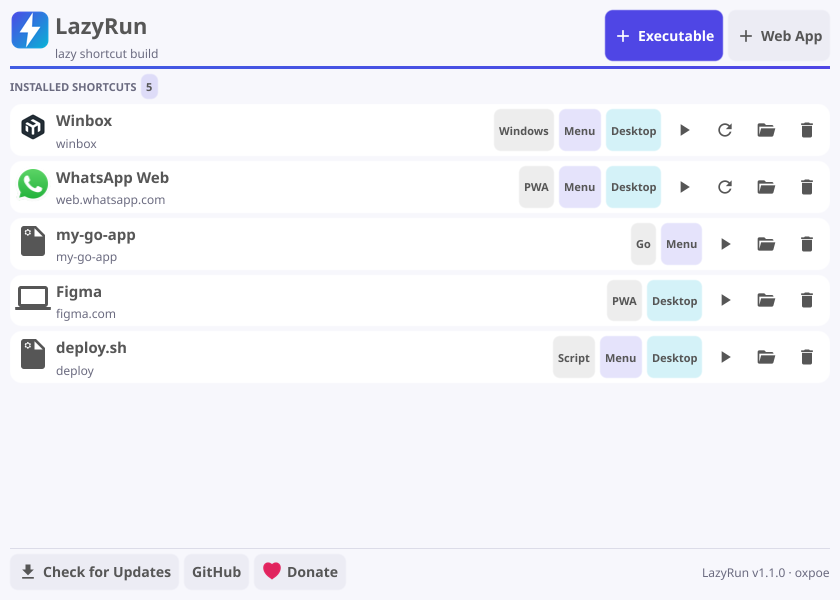
Task: Run the deploy.sh shortcut
Action: 725,357
